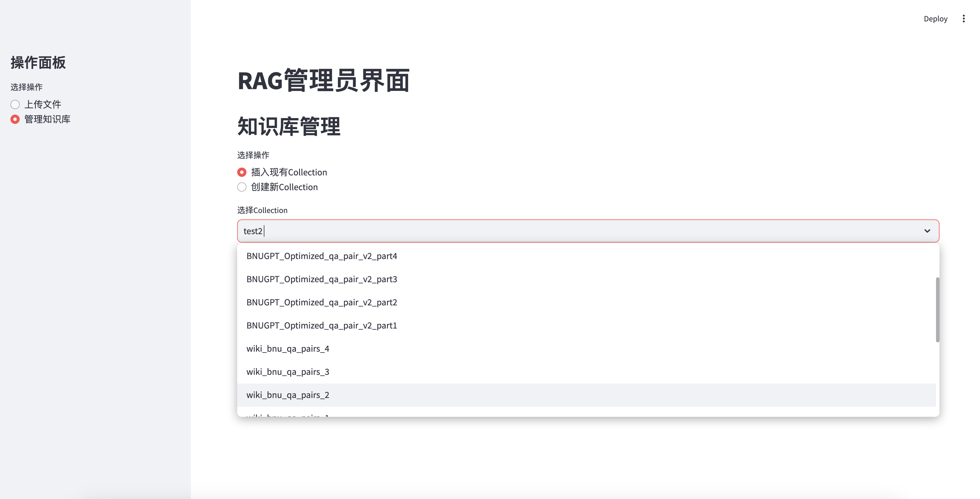This screenshot has height=499, width=980.
Task: Open the three-dot main menu
Action: click(963, 19)
